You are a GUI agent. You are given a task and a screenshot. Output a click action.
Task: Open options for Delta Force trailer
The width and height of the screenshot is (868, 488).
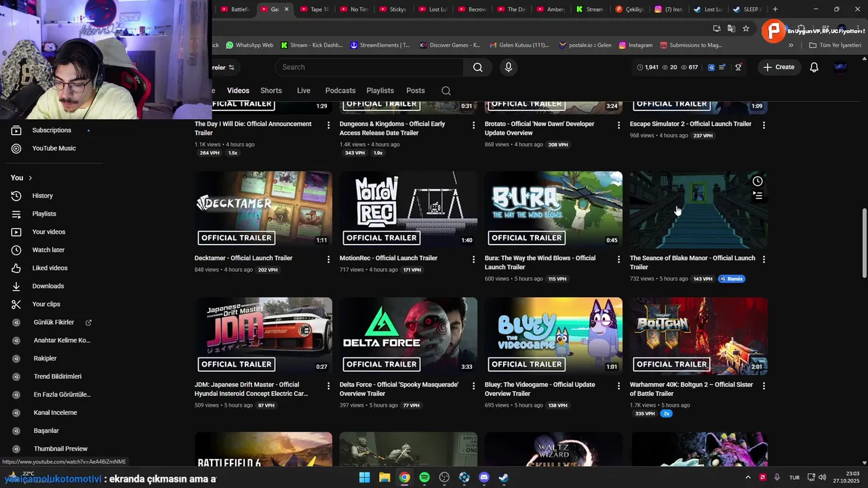point(473,386)
